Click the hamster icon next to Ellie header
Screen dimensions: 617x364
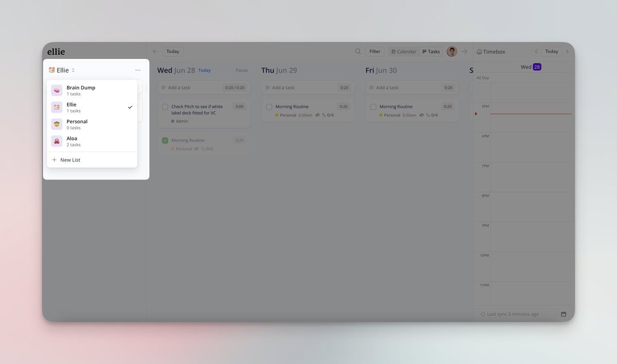click(51, 69)
